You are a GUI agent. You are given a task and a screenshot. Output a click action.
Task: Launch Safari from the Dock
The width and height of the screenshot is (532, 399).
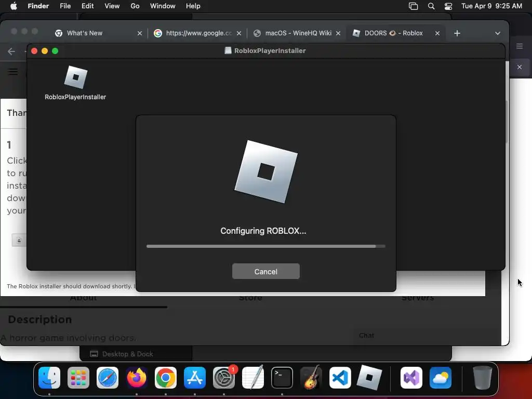108,378
